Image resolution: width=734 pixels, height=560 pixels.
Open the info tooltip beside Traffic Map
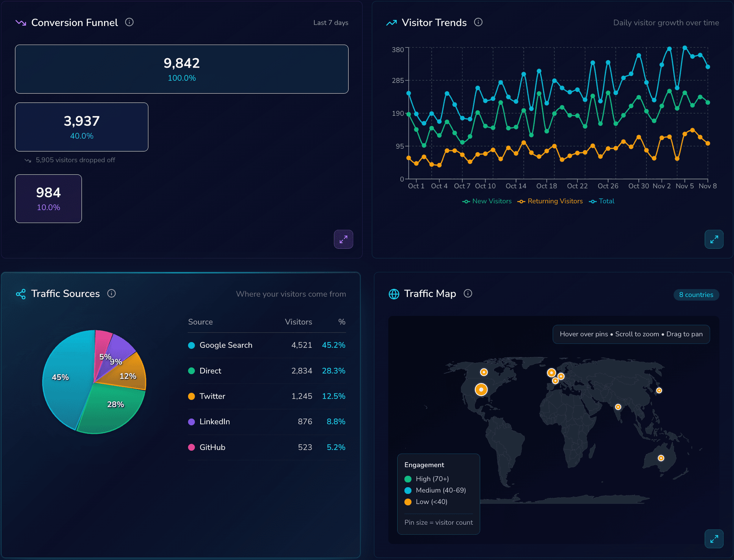pyautogui.click(x=468, y=294)
